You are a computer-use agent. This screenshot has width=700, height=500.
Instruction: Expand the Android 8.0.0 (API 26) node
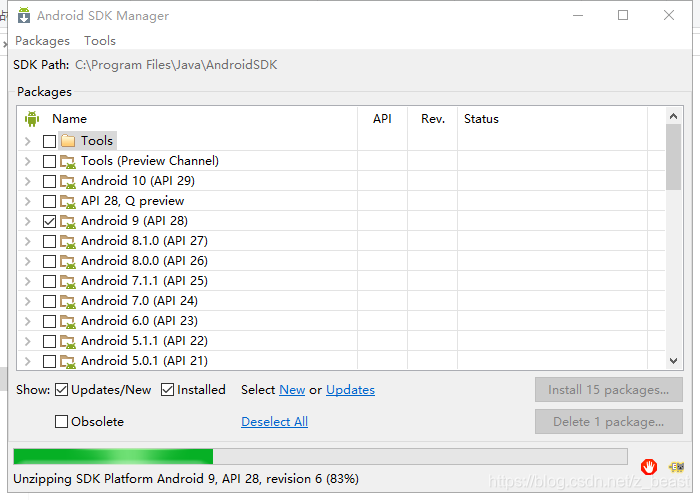pyautogui.click(x=28, y=262)
